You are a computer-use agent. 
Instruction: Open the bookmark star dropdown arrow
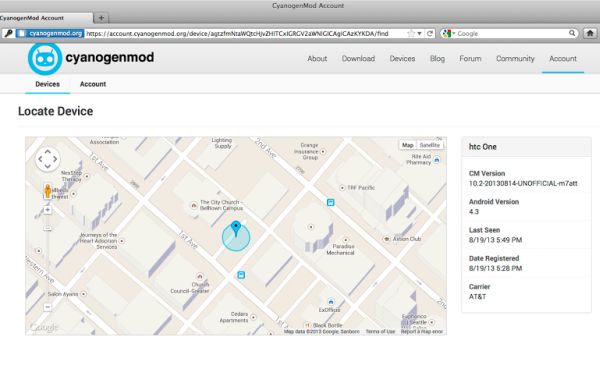[419, 34]
